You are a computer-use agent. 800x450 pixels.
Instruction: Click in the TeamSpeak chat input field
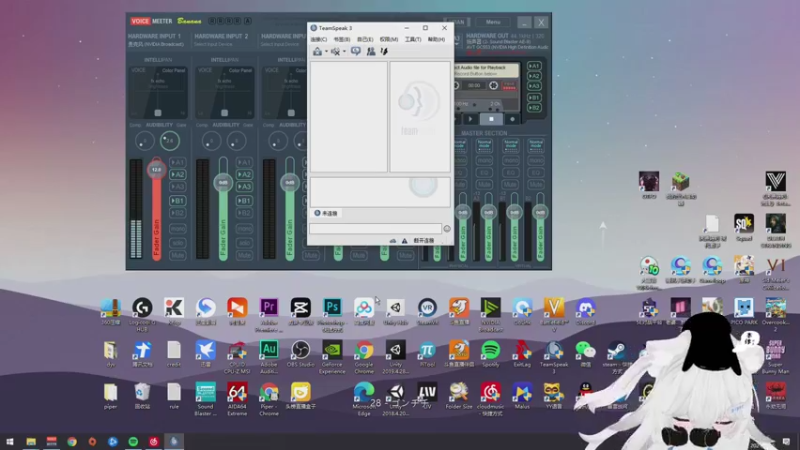click(376, 229)
